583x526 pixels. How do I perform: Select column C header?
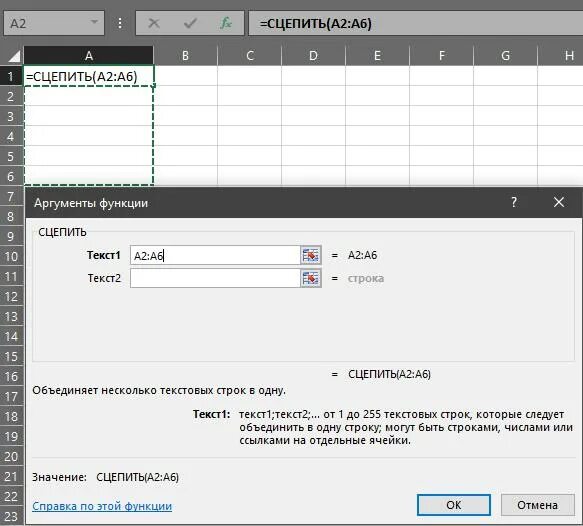pyautogui.click(x=250, y=56)
